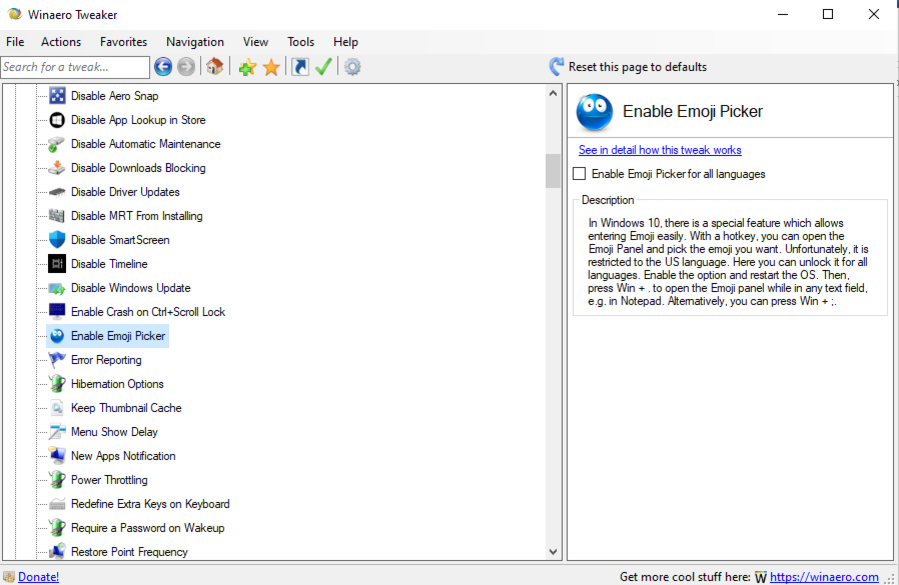
Task: Click the Error Reporting flag icon
Action: [x=57, y=360]
